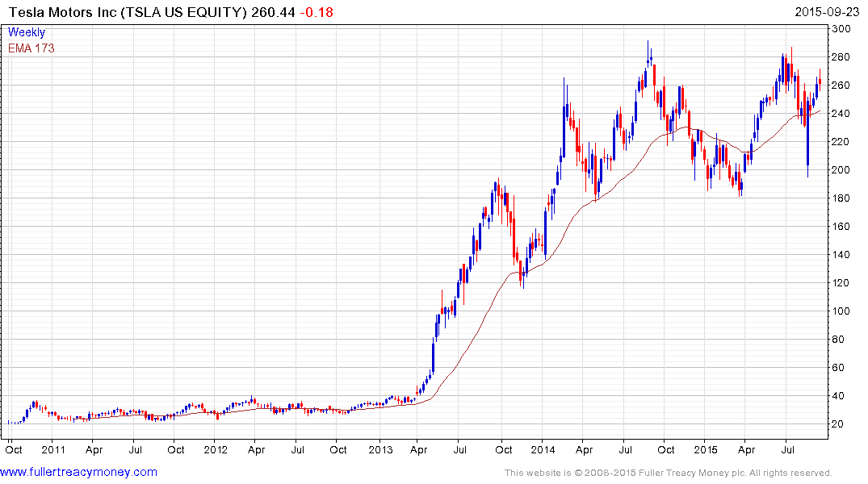The image size is (868, 484).
Task: Click the 180 price axis label
Action: click(x=841, y=198)
